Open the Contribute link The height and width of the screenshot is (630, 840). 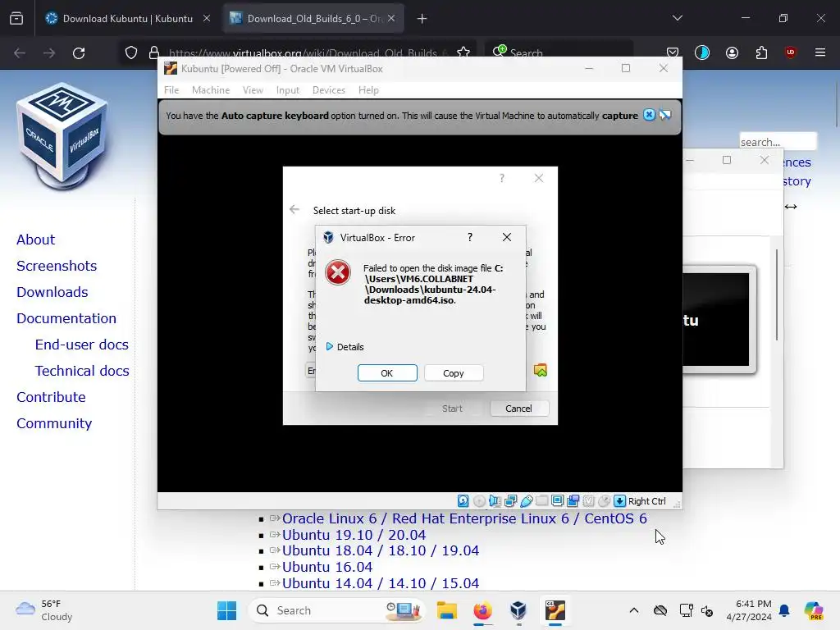pos(51,397)
